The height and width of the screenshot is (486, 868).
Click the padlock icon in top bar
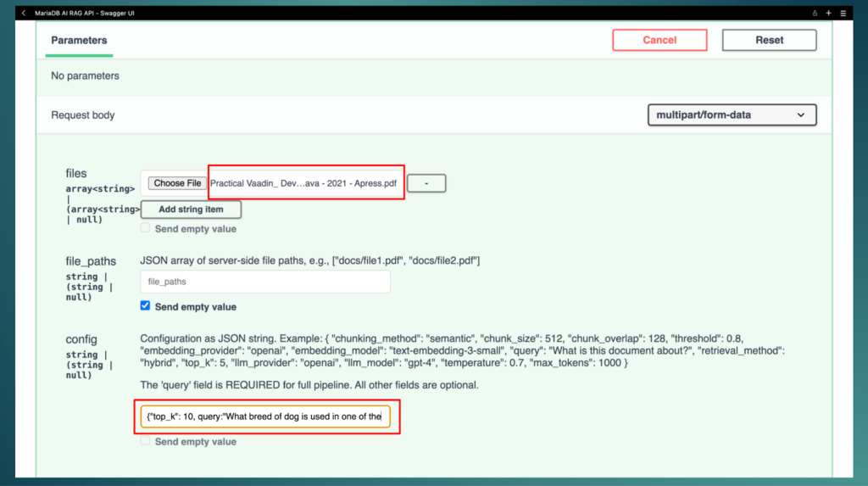tap(815, 14)
